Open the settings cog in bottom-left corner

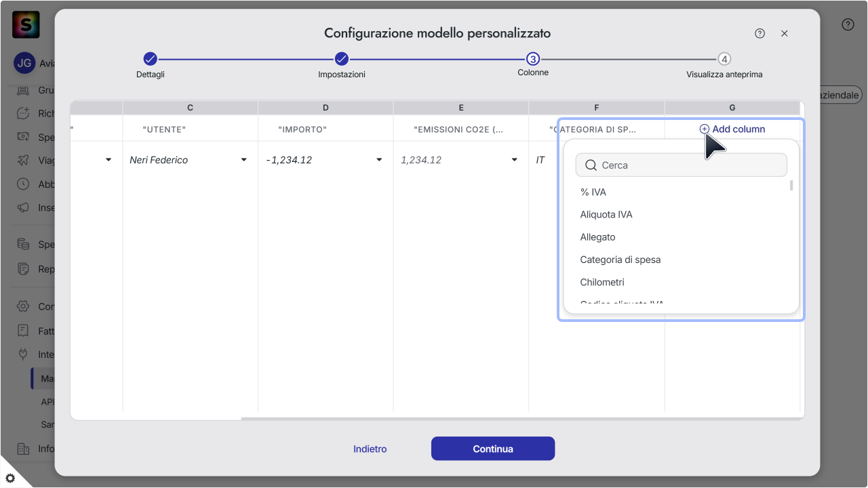coord(10,478)
